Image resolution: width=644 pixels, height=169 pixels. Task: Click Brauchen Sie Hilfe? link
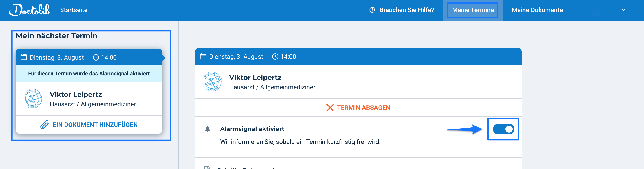pyautogui.click(x=407, y=10)
